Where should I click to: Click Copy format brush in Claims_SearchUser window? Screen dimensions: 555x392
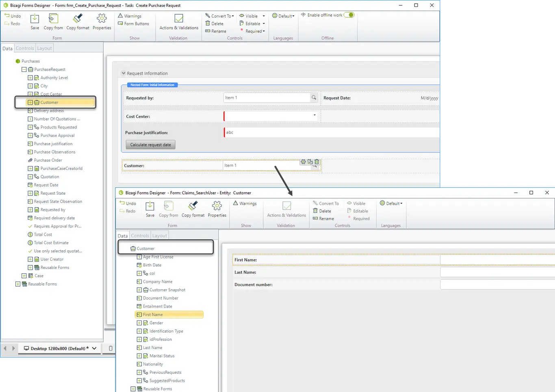point(193,206)
